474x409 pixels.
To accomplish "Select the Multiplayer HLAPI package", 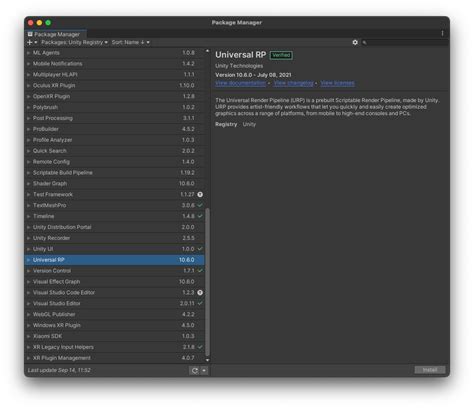I will [115, 75].
